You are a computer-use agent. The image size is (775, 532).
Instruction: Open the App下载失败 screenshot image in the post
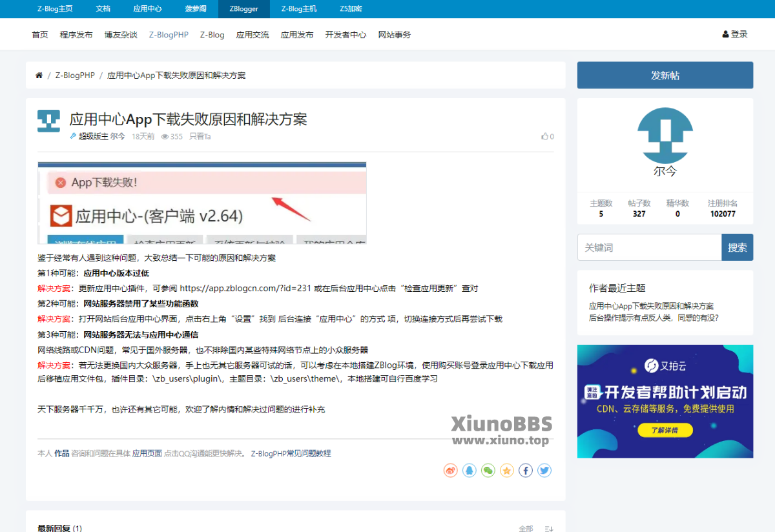(202, 203)
